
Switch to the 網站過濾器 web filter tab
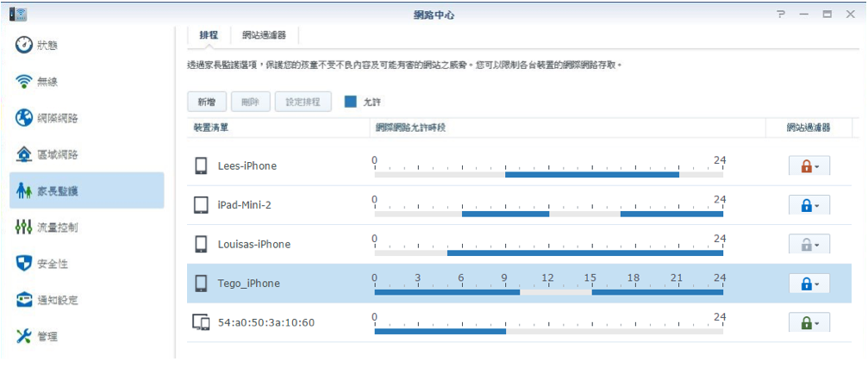tap(264, 34)
